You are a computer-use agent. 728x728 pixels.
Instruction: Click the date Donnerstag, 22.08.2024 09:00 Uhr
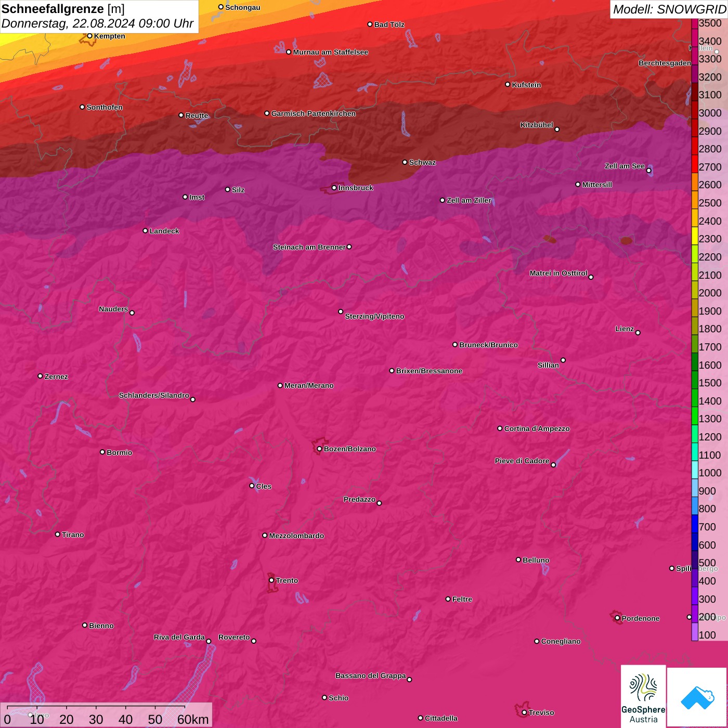[97, 23]
